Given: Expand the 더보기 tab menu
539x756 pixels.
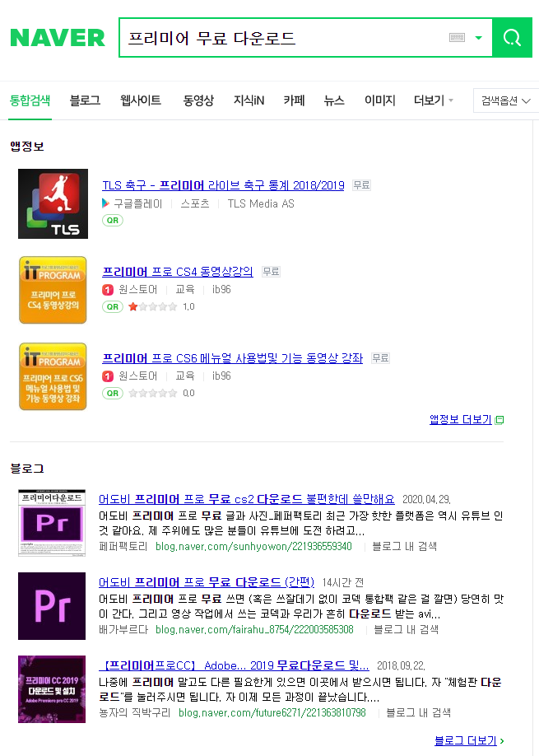Looking at the screenshot, I should coord(433,100).
